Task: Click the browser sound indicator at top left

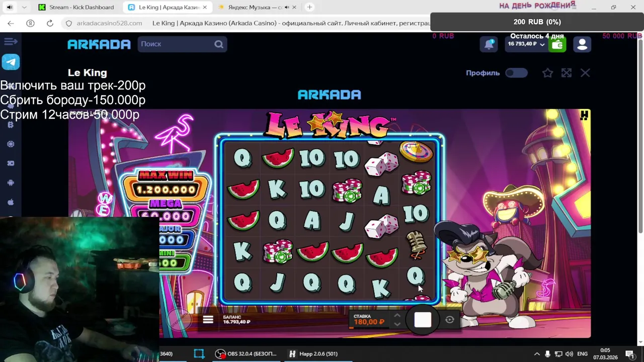Action: (10, 7)
